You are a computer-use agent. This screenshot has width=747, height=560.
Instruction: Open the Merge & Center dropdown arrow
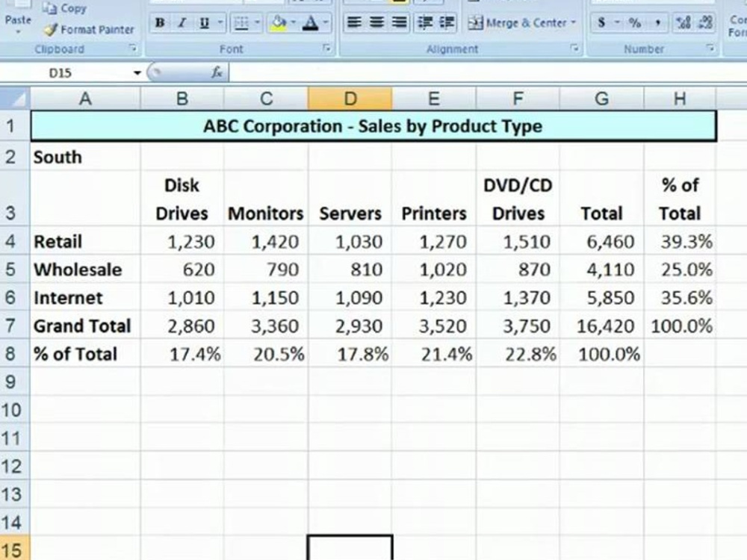[x=574, y=22]
